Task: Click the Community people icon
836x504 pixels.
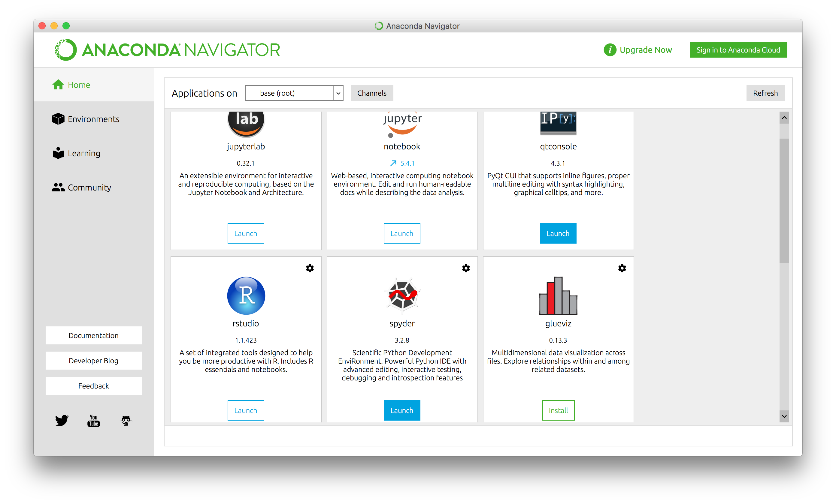Action: [x=58, y=187]
